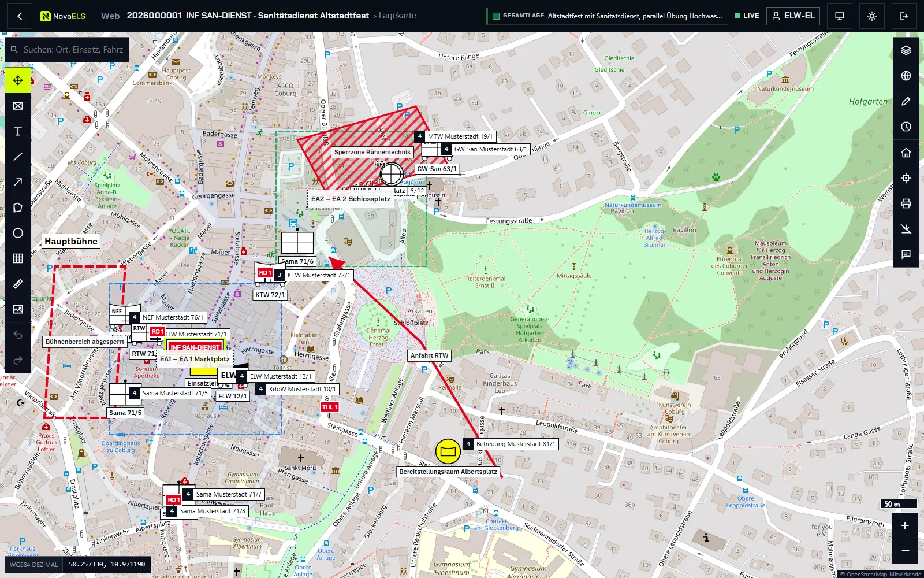Screen dimensions: 924x578
Task: Click the Lagekarte breadcrumb
Action: (397, 16)
